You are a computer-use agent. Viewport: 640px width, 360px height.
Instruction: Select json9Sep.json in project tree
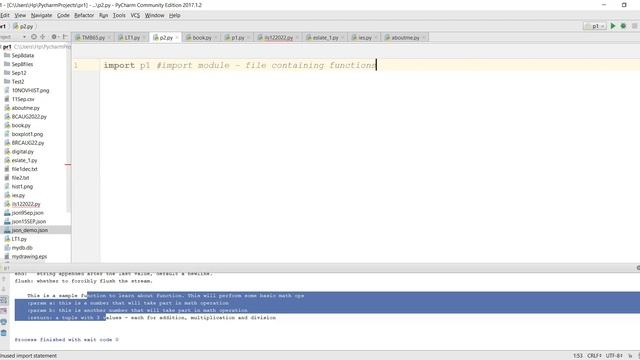tap(24, 213)
